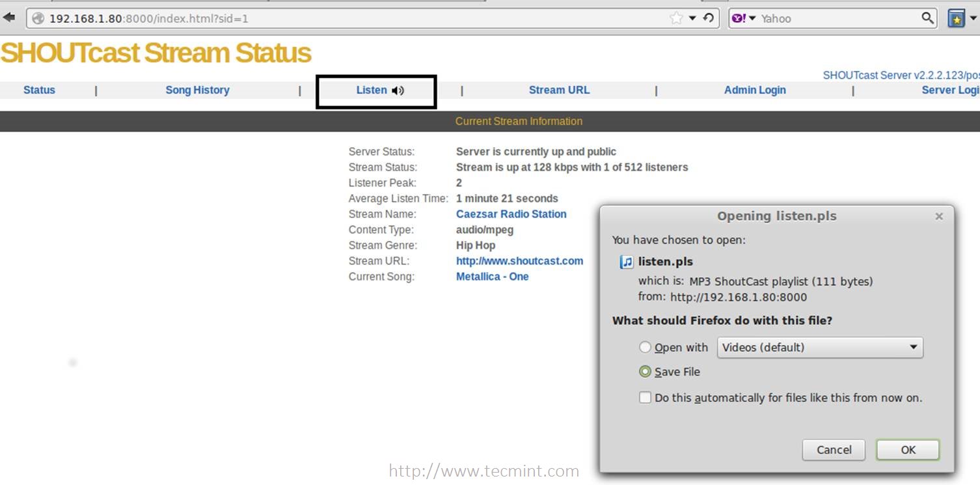Confirm with the OK button
This screenshot has height=485, width=980.
tap(908, 450)
